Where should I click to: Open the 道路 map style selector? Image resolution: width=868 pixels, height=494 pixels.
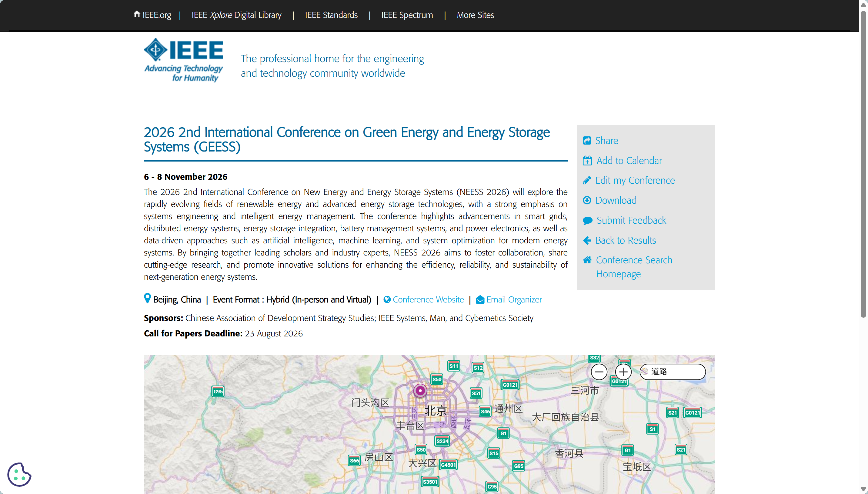click(x=673, y=372)
